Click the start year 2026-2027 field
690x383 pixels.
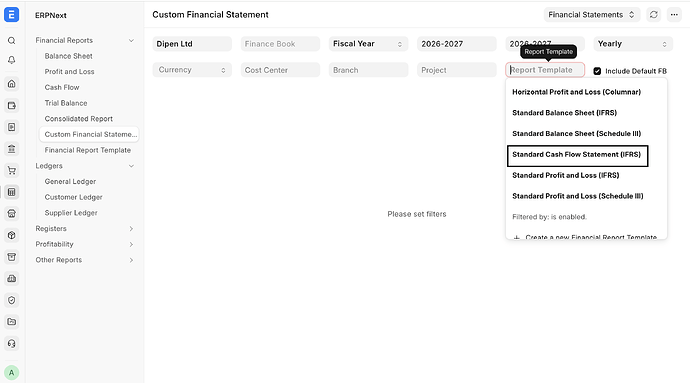coord(457,44)
